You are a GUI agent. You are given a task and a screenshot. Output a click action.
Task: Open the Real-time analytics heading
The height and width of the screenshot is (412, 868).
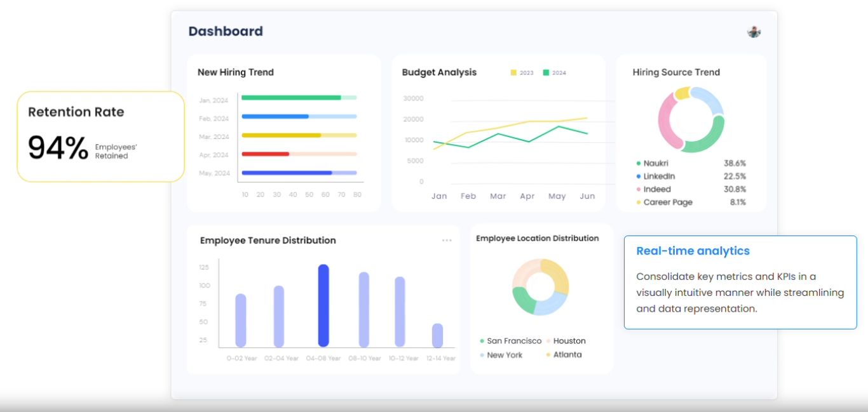click(693, 251)
